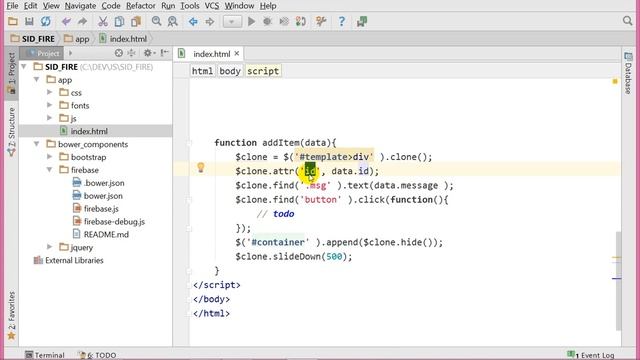Click index.html breadcrumb in navigation bar
This screenshot has height=360, width=640.
pos(123,39)
